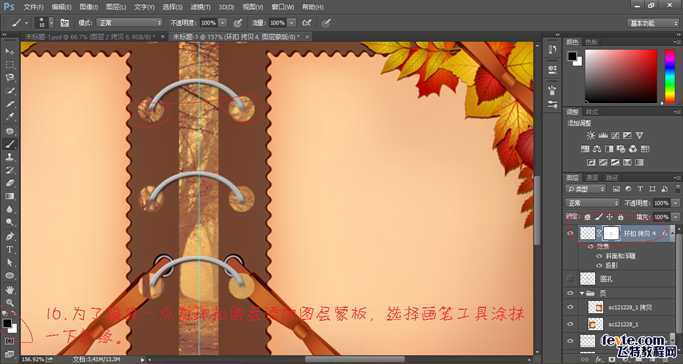Select the Hand tool
683x364 pixels.
point(10,289)
